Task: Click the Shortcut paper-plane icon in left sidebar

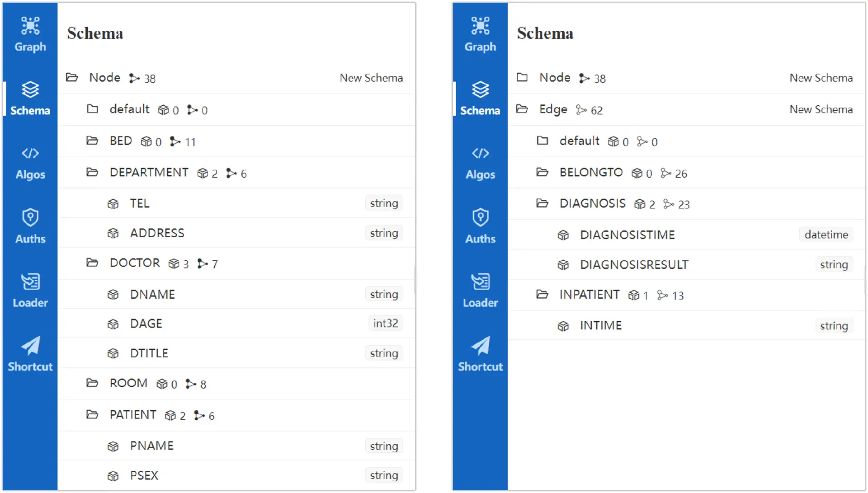Action: [30, 354]
